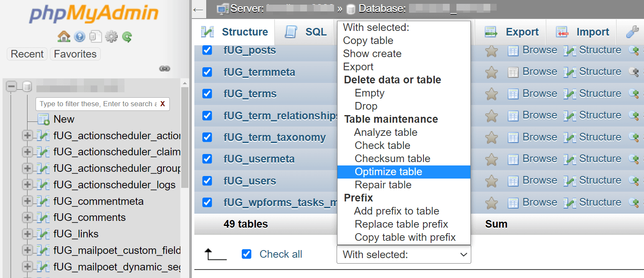Viewport: 644px width, 278px height.
Task: Open the settings gear icon
Action: [111, 37]
